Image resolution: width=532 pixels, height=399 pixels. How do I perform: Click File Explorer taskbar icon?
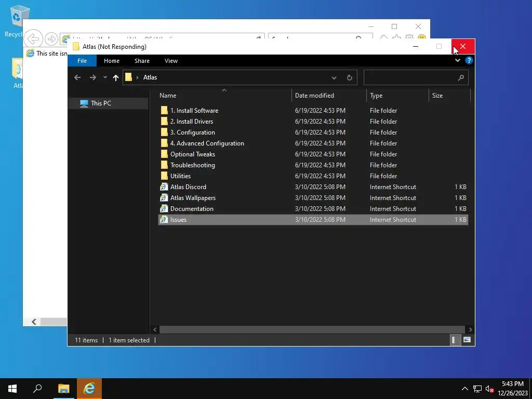63,389
